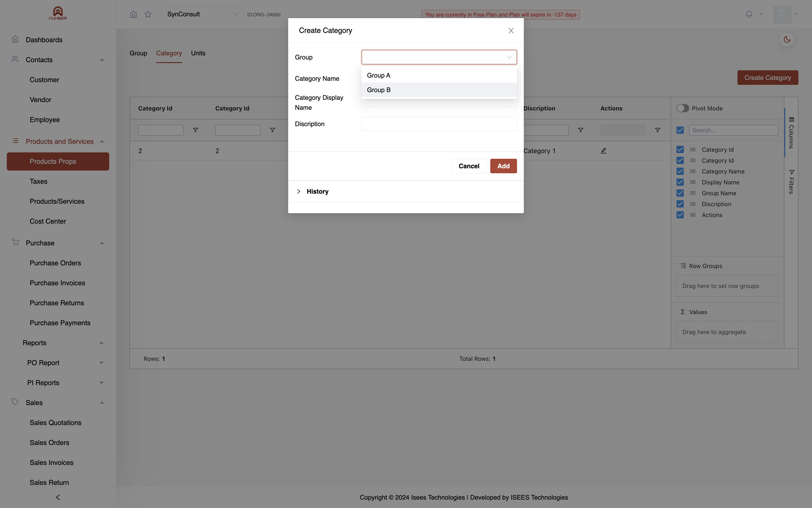Toggle select-all columns checkbox beside Search
Viewport: 812px width, 508px height.
pyautogui.click(x=680, y=130)
